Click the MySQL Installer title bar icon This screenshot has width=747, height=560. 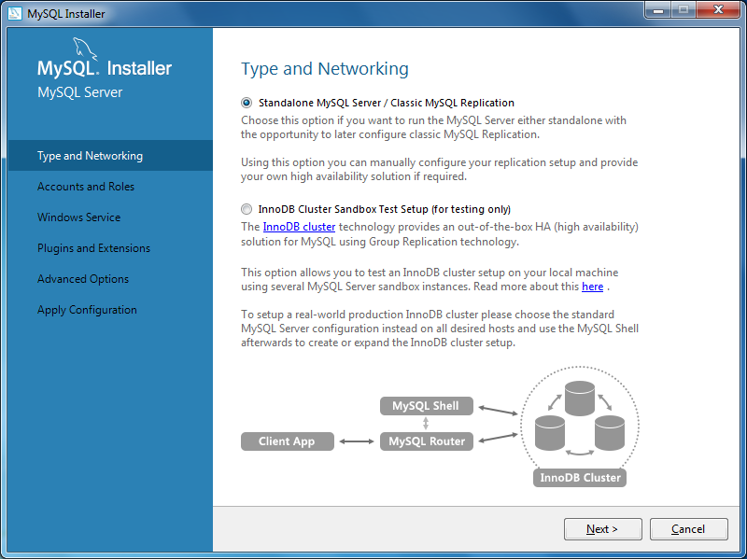tap(15, 13)
